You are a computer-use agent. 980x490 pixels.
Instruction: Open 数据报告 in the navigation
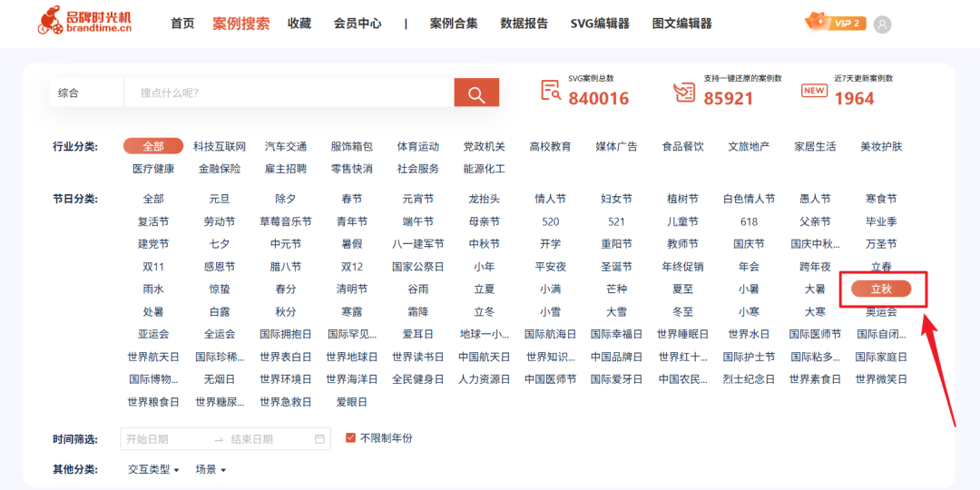click(524, 24)
